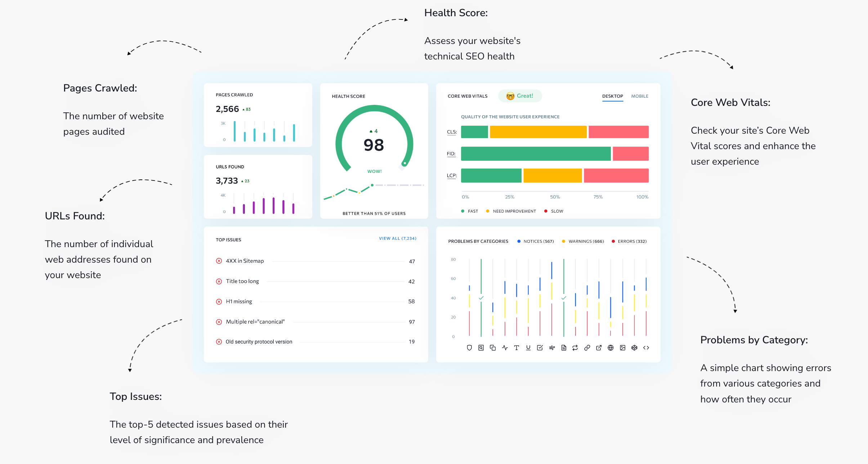This screenshot has height=464, width=868.
Task: Click the globe localization category icon
Action: click(x=610, y=348)
